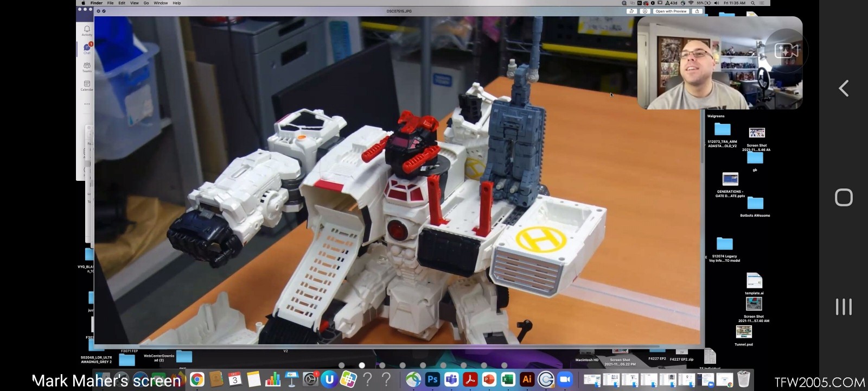
Task: Open the Edit menu
Action: [x=122, y=3]
